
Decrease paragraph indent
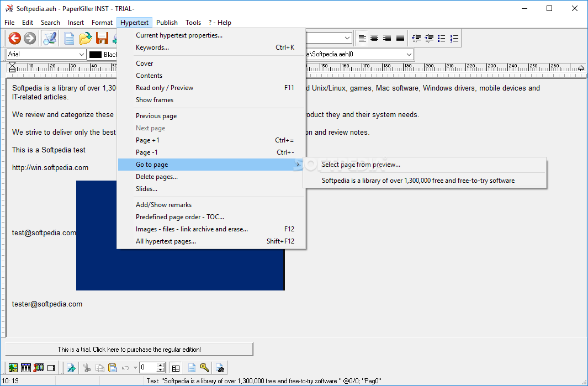pos(416,38)
